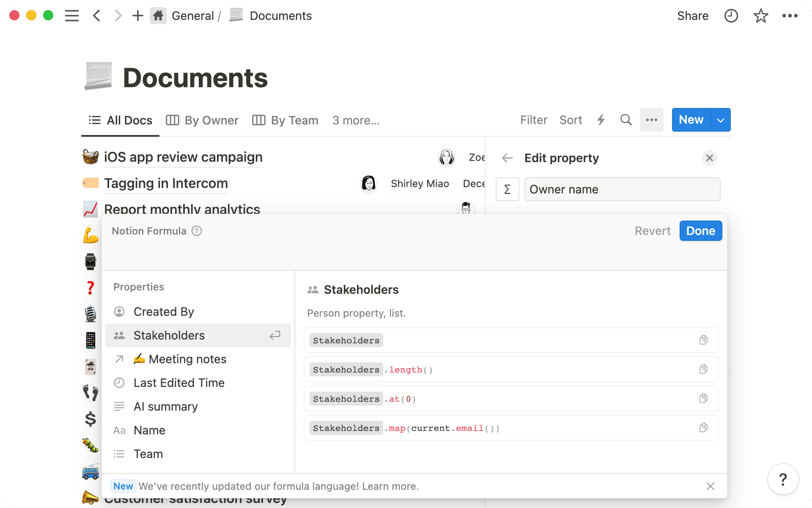Click the Owner name property name field
812x508 pixels.
[622, 189]
